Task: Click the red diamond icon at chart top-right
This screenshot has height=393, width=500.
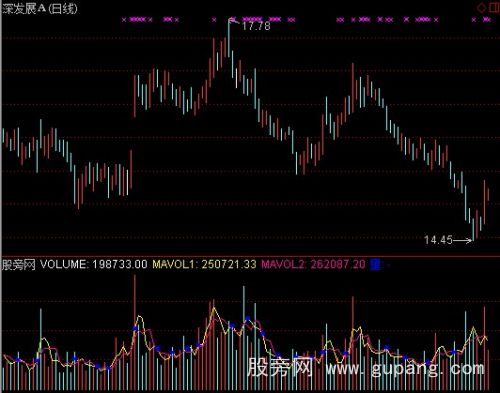Action: click(482, 7)
